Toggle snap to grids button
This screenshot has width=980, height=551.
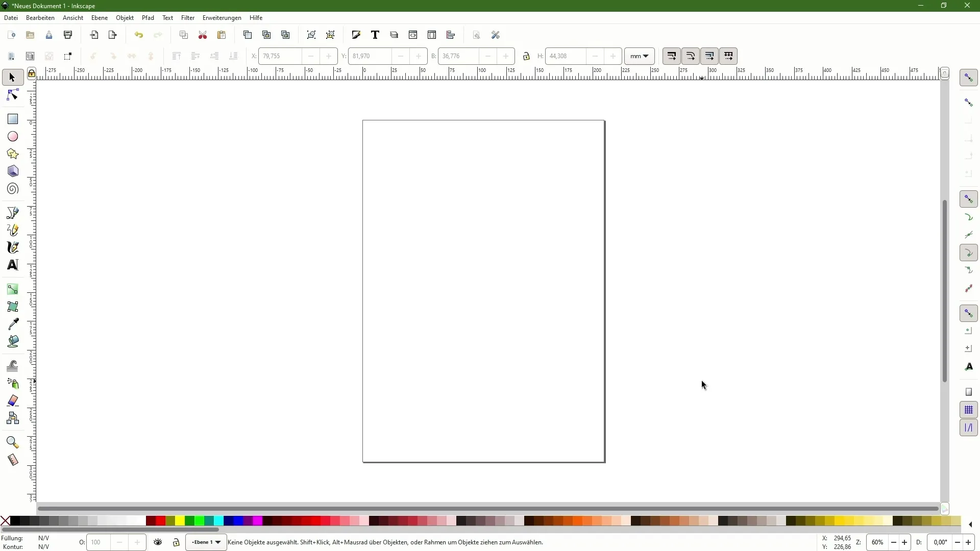pyautogui.click(x=968, y=410)
